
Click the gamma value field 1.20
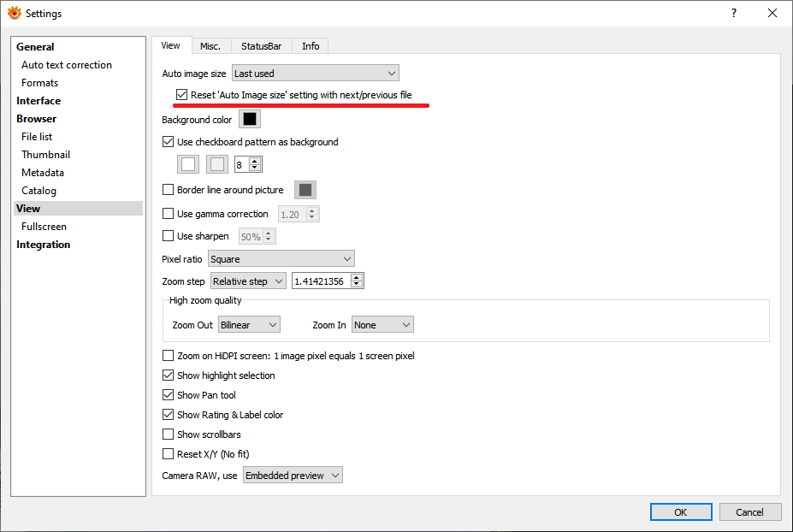pos(293,215)
